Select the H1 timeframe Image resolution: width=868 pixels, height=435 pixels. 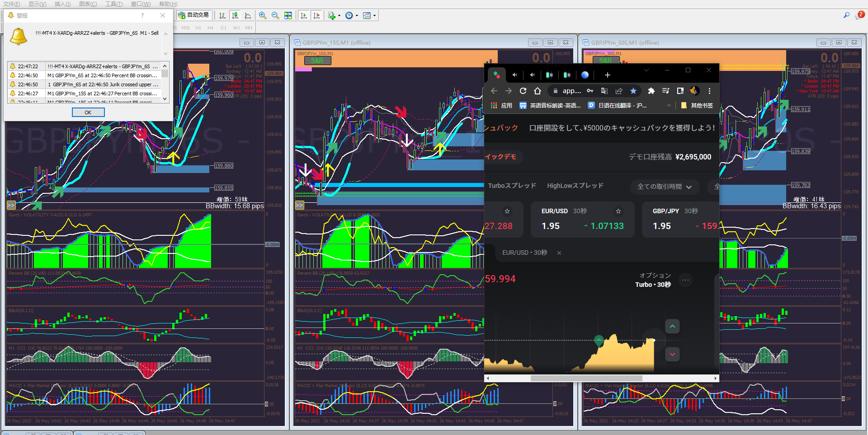(x=198, y=28)
